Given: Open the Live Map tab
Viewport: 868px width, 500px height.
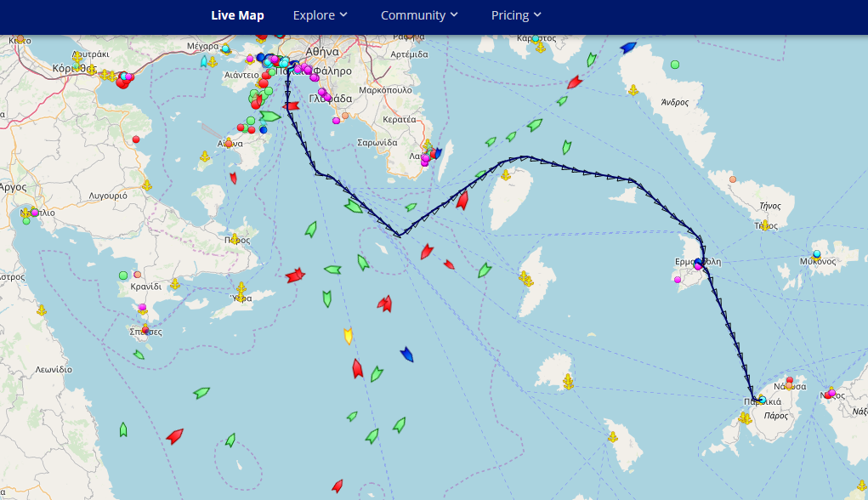Looking at the screenshot, I should (237, 15).
